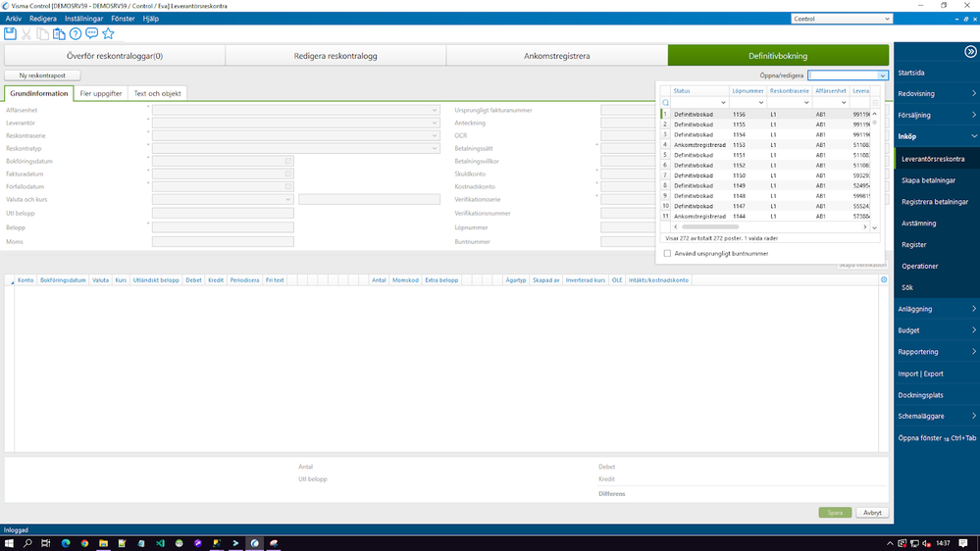Click the Bokföringsdatum date field
The height and width of the screenshot is (551, 980).
pyautogui.click(x=223, y=161)
